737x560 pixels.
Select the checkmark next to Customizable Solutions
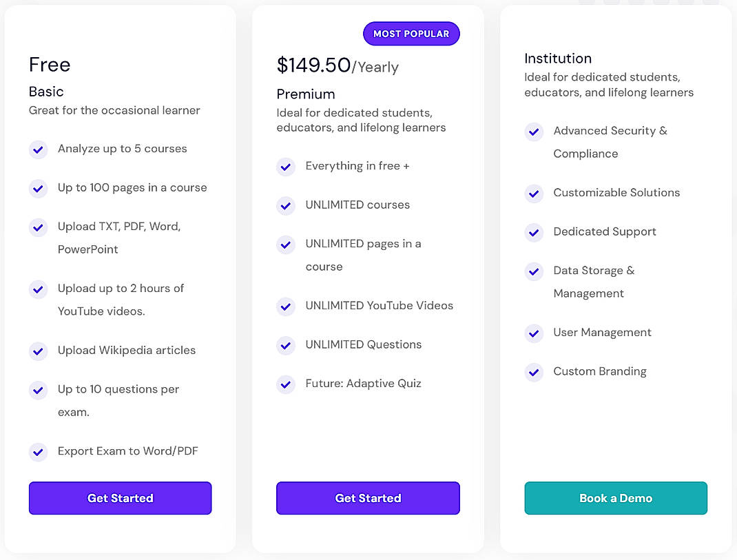tap(534, 194)
